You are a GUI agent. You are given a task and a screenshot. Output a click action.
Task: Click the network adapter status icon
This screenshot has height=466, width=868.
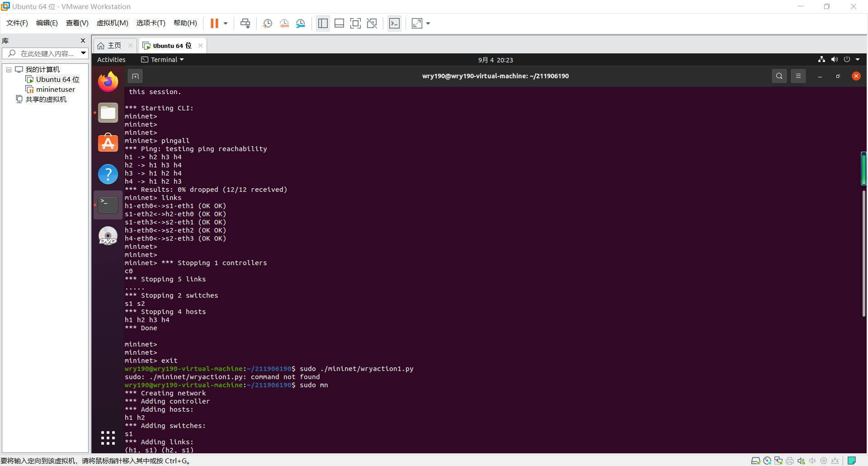778,461
